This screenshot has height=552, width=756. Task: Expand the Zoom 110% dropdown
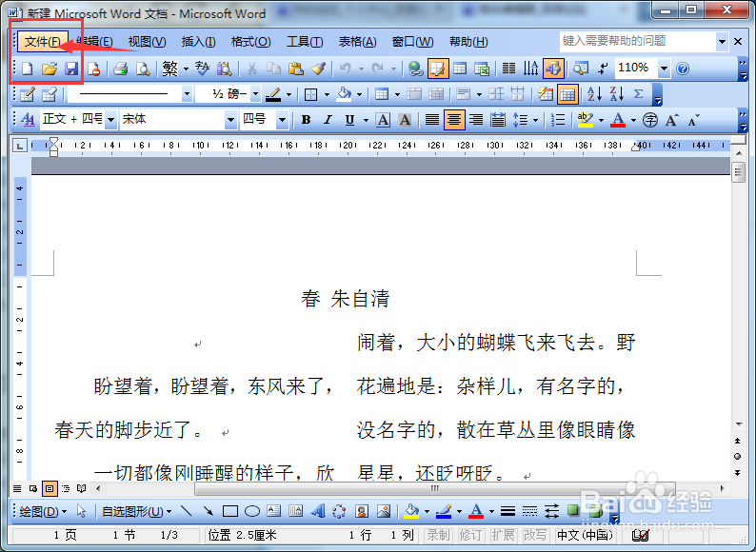click(x=664, y=69)
